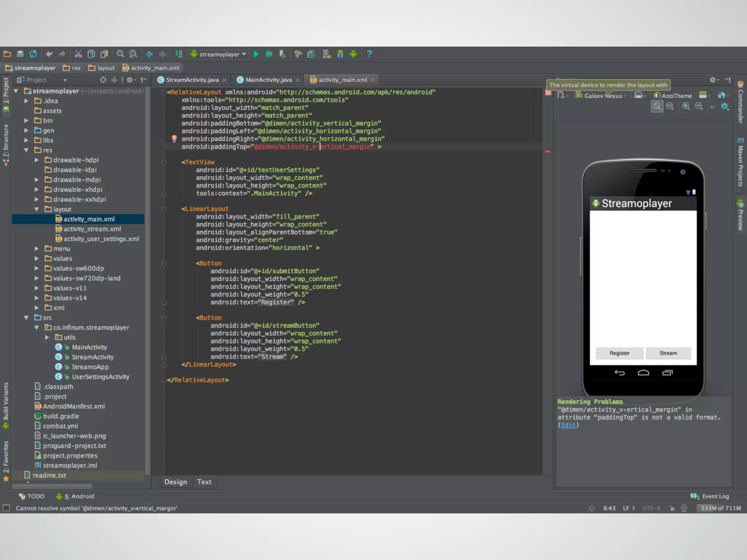747x560 pixels.
Task: Click the green Run button
Action: (256, 54)
